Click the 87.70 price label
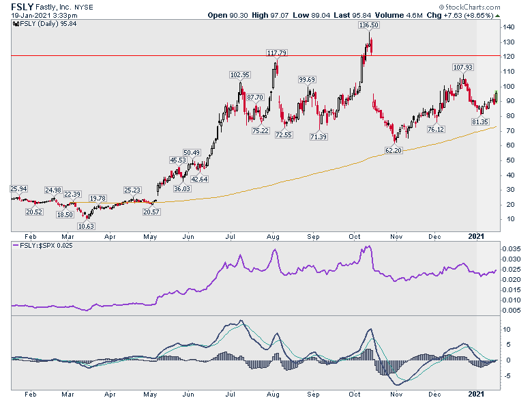 click(255, 98)
